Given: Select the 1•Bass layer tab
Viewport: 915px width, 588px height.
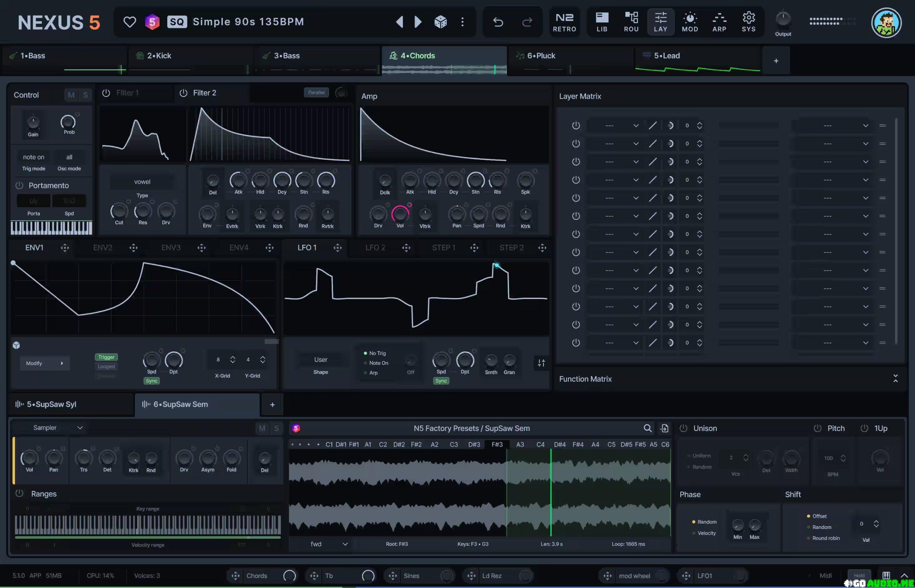Looking at the screenshot, I should 64,61.
